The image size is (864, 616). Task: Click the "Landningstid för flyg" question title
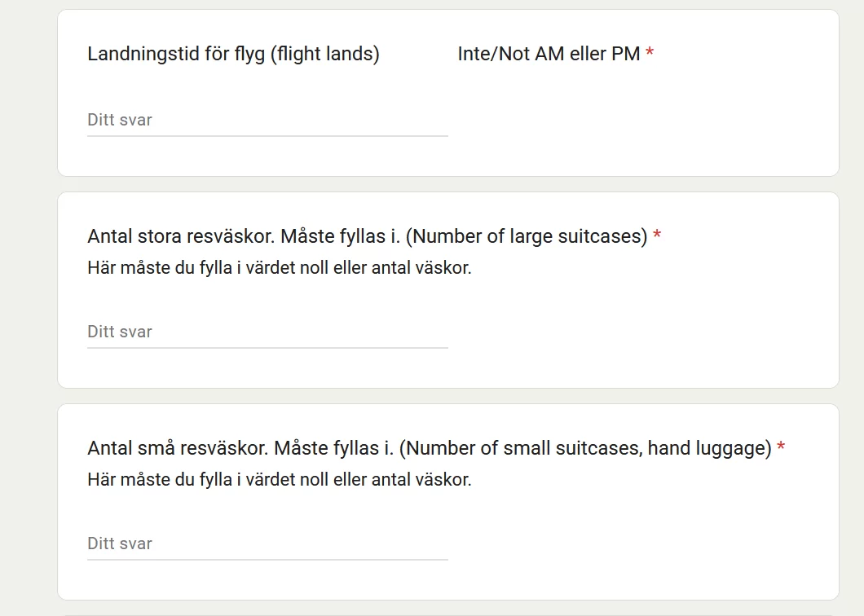[x=177, y=55]
